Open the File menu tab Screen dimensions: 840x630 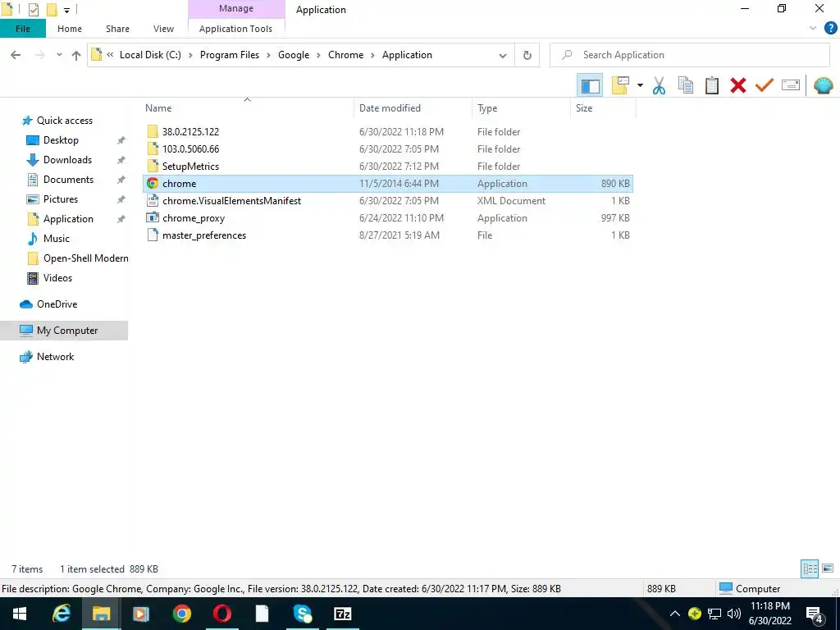22,29
